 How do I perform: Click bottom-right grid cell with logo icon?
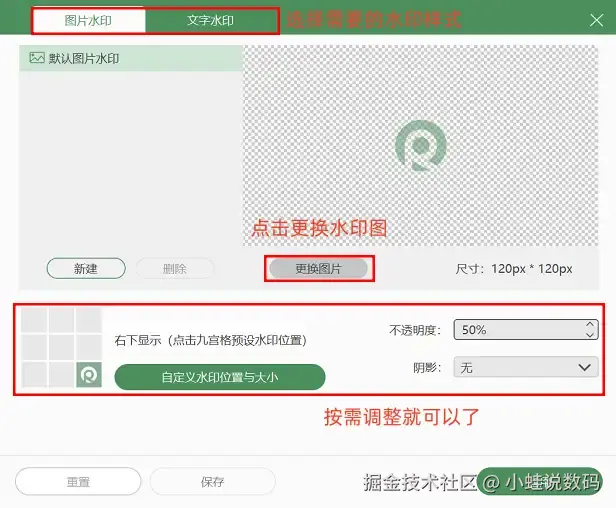tap(89, 374)
